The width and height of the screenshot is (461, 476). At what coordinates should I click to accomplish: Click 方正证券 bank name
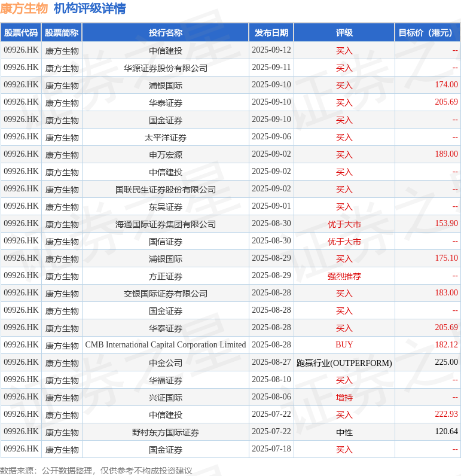(x=166, y=276)
